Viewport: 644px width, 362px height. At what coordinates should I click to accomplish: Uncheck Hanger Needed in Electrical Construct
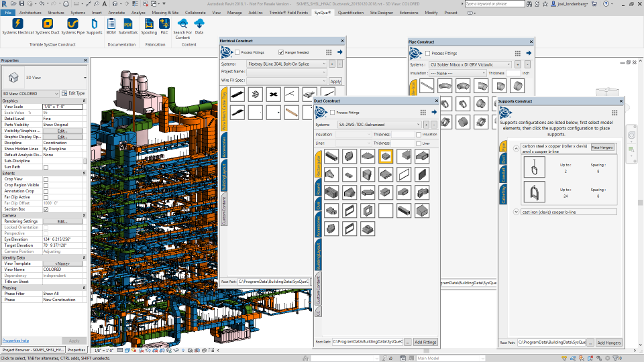coord(281,52)
